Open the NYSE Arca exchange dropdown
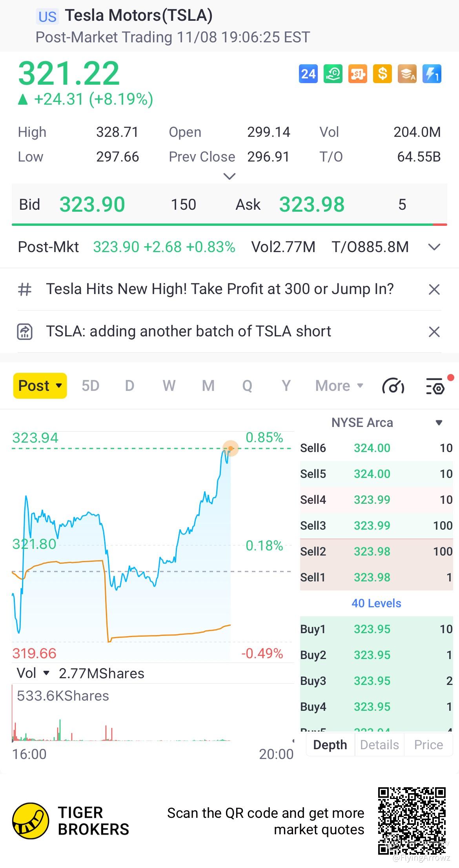The image size is (459, 868). point(439,423)
